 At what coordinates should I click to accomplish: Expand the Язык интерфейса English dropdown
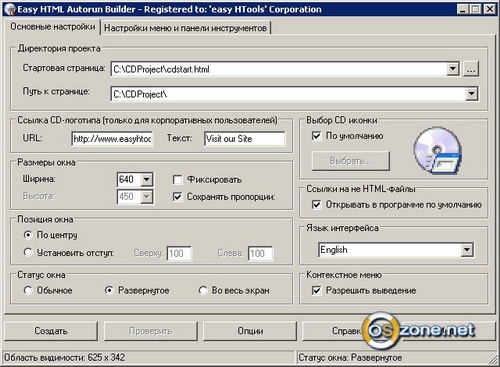pyautogui.click(x=467, y=250)
